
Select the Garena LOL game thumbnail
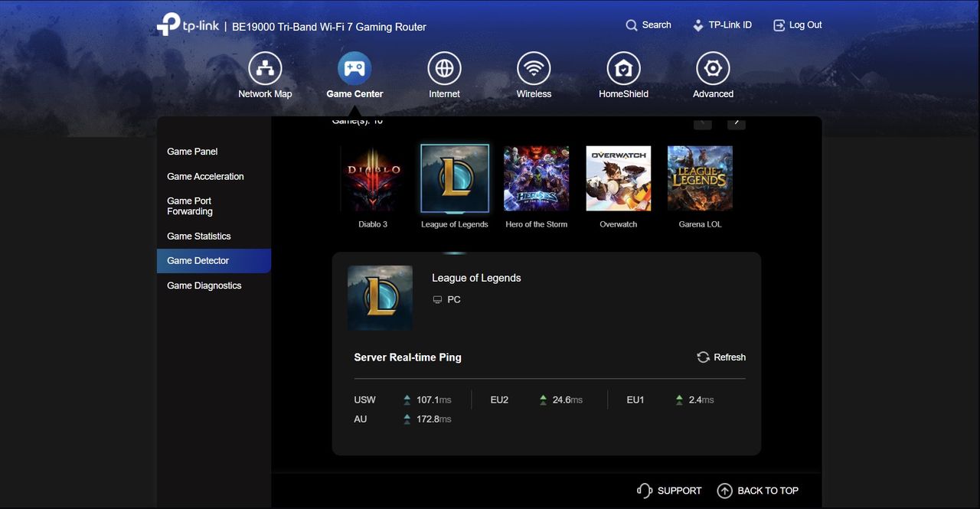point(700,178)
